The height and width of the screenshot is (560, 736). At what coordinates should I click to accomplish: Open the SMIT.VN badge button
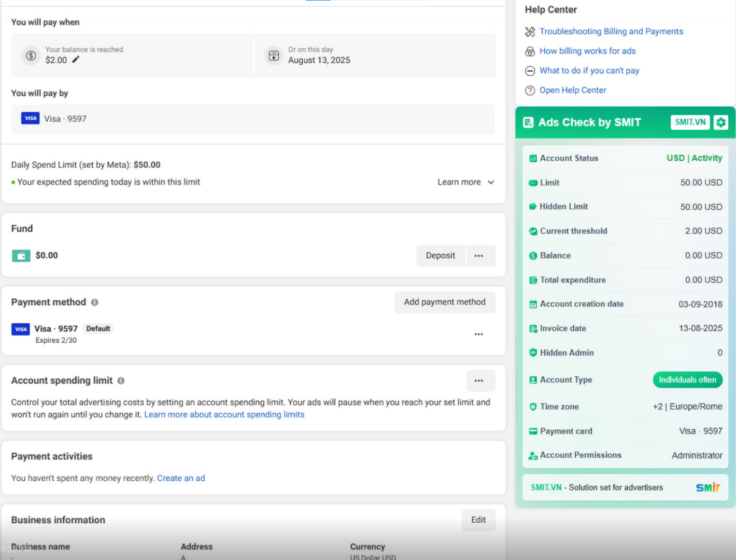point(690,122)
